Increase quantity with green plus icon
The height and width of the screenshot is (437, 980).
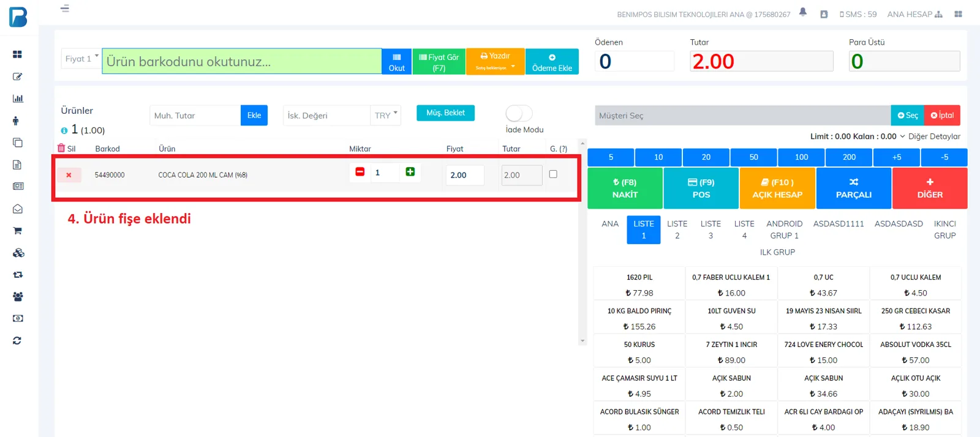coord(410,172)
